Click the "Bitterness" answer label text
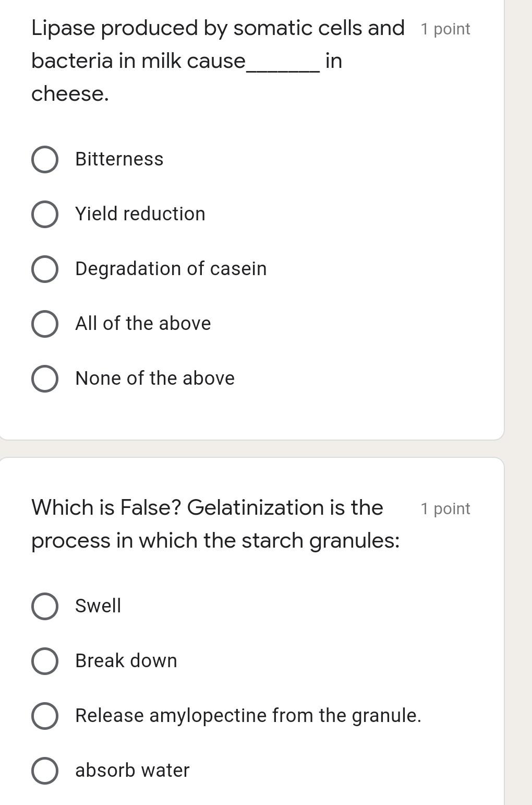532x805 pixels. (119, 159)
